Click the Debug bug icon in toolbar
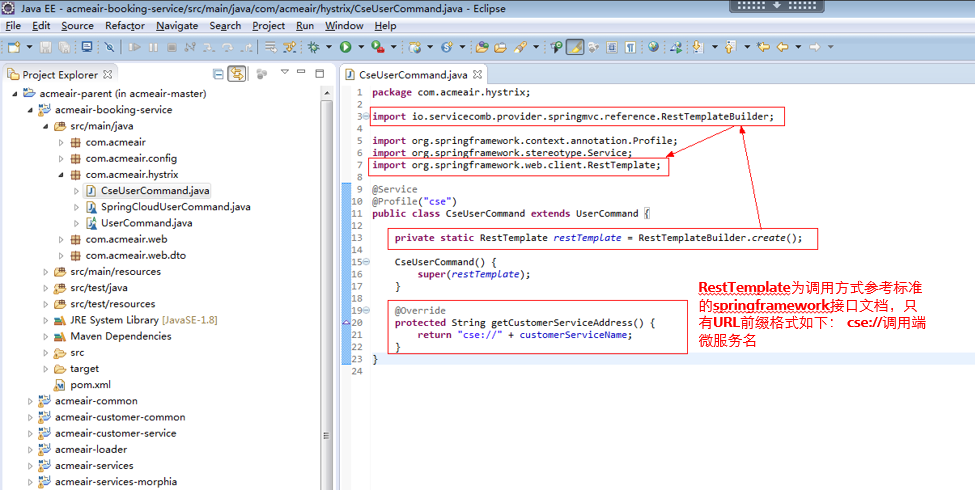Image resolution: width=975 pixels, height=490 pixels. click(314, 47)
